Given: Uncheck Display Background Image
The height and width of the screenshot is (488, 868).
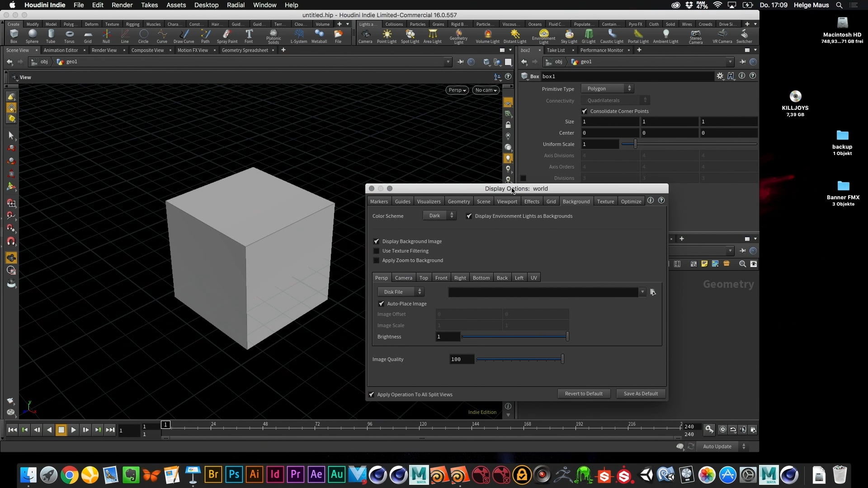Looking at the screenshot, I should pyautogui.click(x=376, y=241).
